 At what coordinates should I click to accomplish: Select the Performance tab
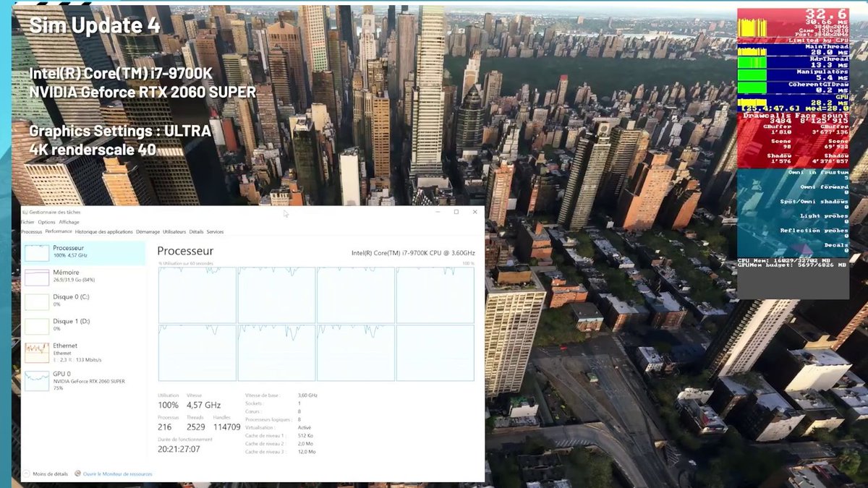coord(59,231)
